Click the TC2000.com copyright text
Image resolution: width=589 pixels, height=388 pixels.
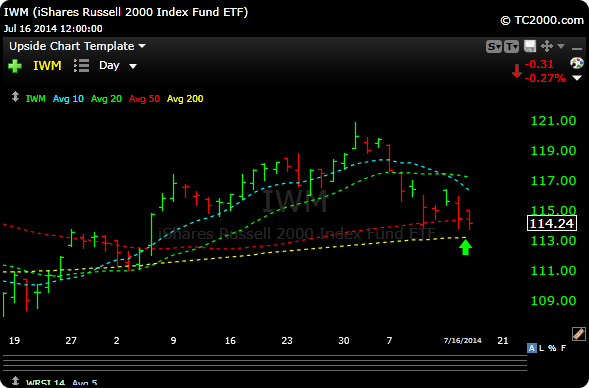coord(542,20)
